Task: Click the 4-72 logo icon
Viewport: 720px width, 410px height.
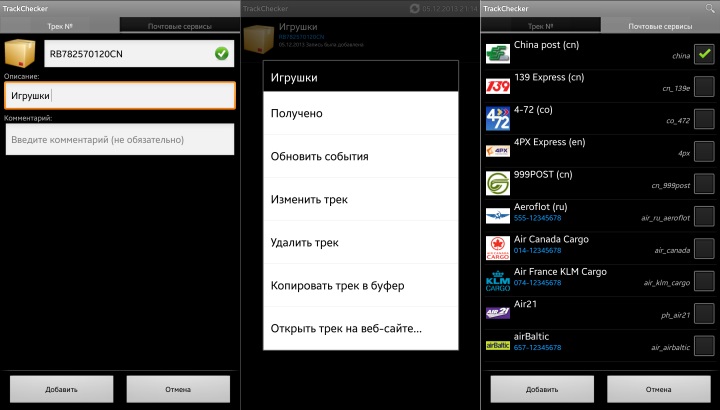Action: pyautogui.click(x=498, y=118)
